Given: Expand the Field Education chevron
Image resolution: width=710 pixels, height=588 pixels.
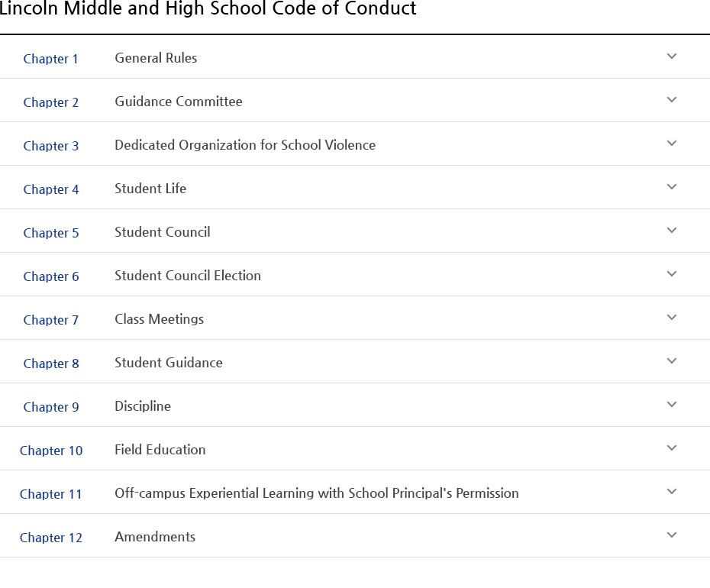Looking at the screenshot, I should (x=672, y=448).
